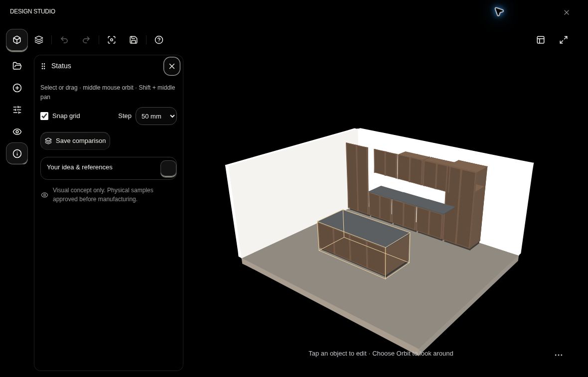Click the Status panel drag handle
Screen dimensions: 588x377
pyautogui.click(x=43, y=66)
